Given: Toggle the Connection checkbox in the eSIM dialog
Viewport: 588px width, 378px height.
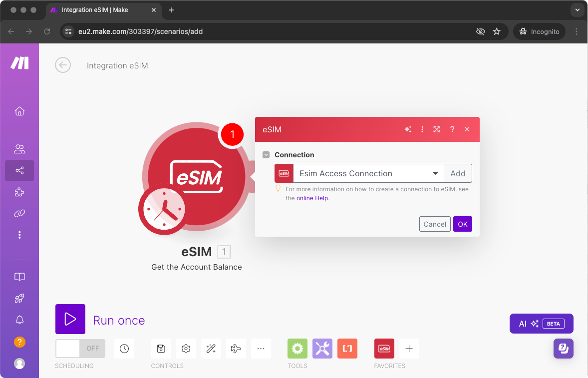Looking at the screenshot, I should click(266, 155).
